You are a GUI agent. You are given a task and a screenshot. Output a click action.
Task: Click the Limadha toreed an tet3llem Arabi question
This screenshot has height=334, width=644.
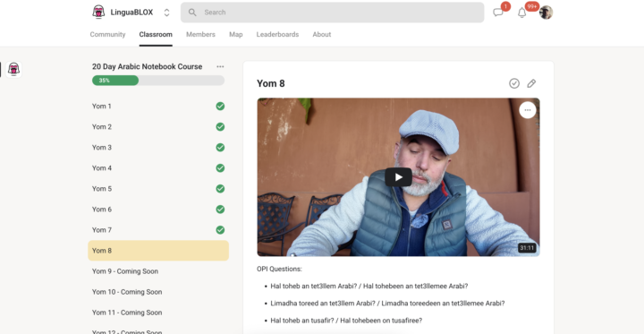click(x=387, y=304)
